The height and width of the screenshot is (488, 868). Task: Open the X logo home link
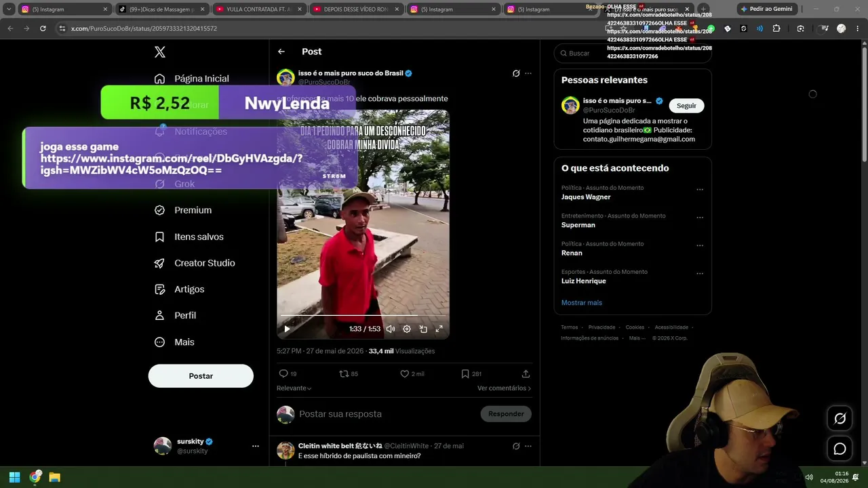coord(159,52)
